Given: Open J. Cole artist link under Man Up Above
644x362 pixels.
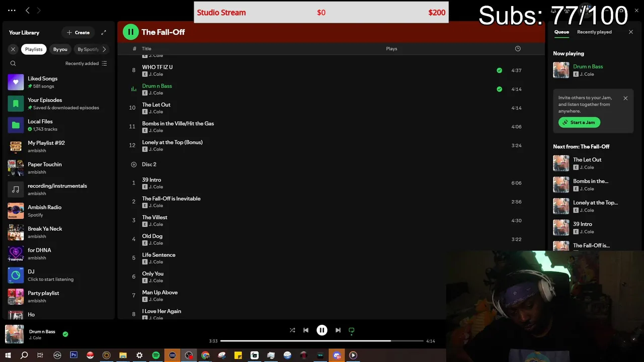Looking at the screenshot, I should point(156,299).
